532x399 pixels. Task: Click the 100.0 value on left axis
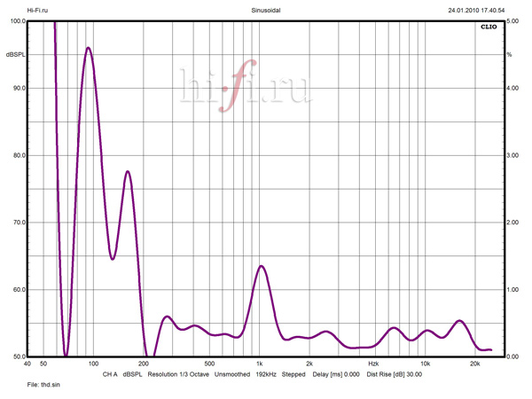15,20
